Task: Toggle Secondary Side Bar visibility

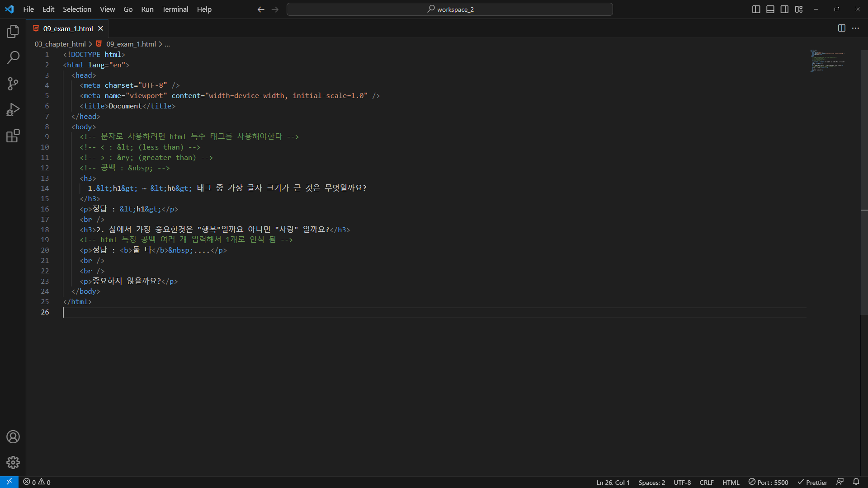Action: point(784,9)
